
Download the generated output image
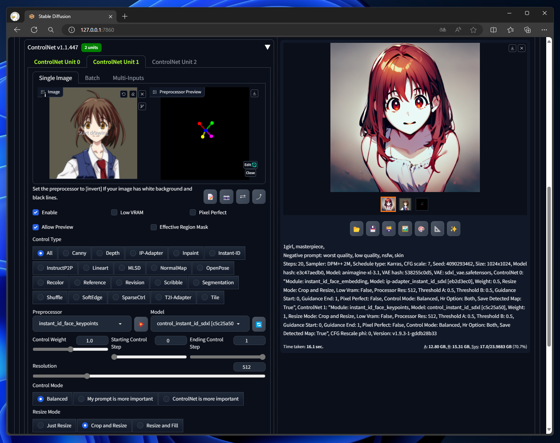coord(512,48)
